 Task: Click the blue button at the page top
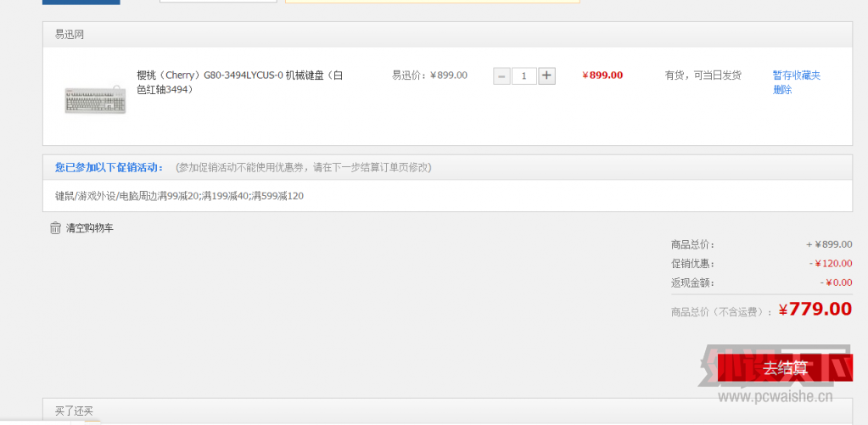pos(81,3)
